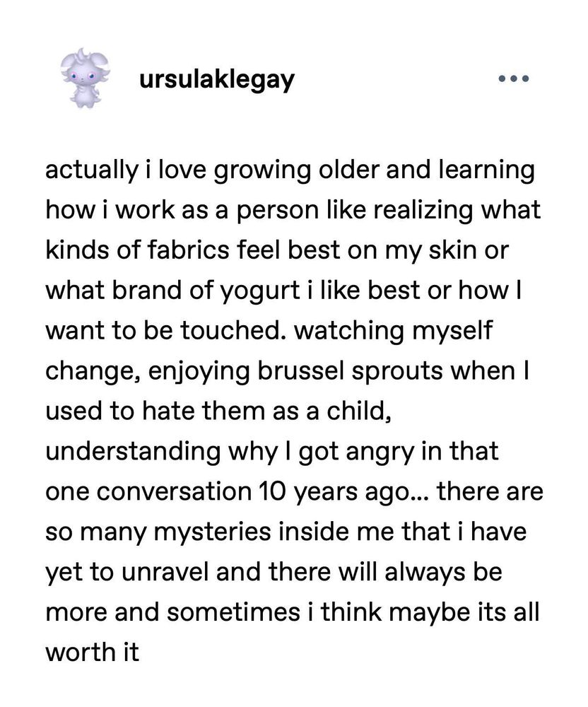
Task: Click the line starting "actually i love growing"
Action: coord(290,171)
